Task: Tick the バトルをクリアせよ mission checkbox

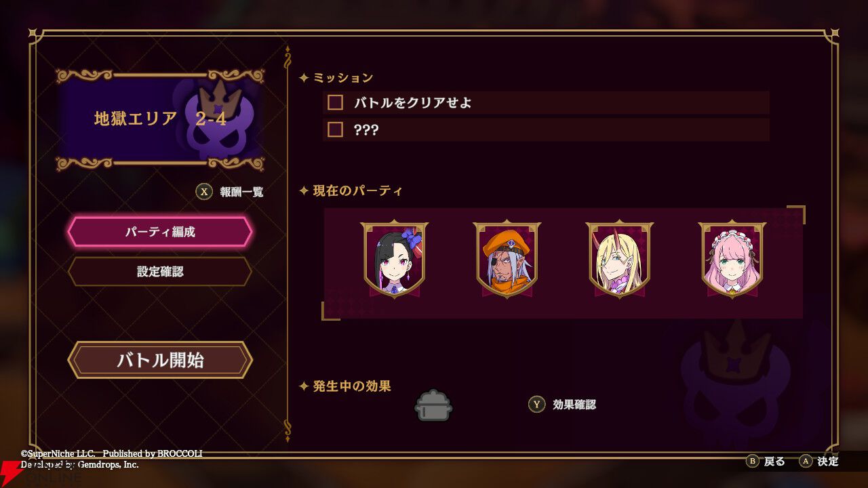Action: [x=335, y=103]
